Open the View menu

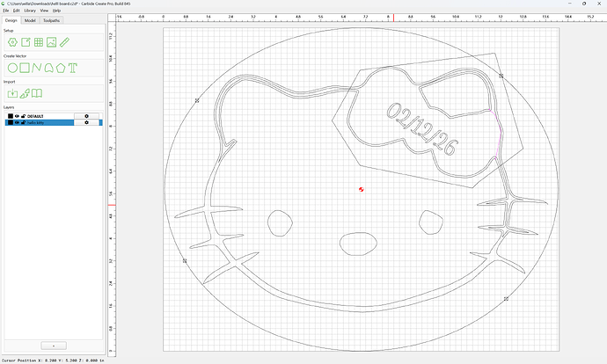coord(44,11)
